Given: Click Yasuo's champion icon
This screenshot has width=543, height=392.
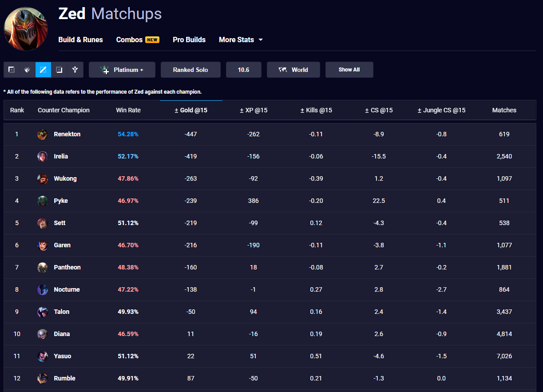Looking at the screenshot, I should (43, 356).
